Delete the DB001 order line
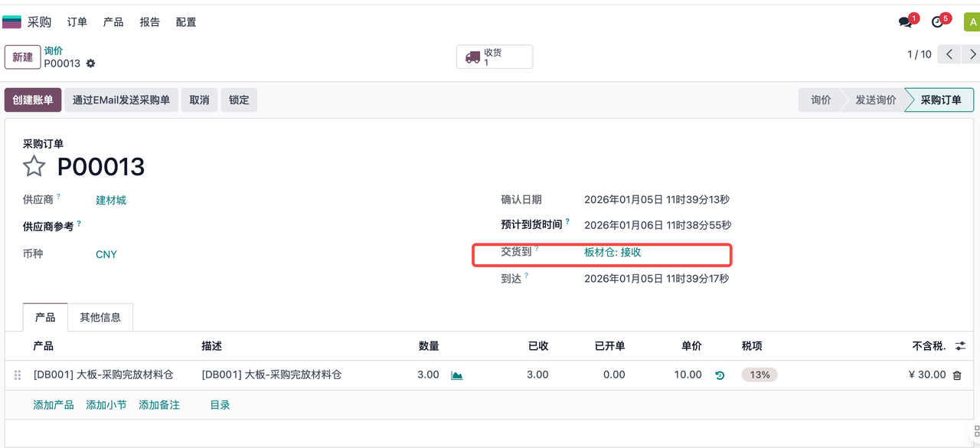980x448 pixels. click(957, 375)
